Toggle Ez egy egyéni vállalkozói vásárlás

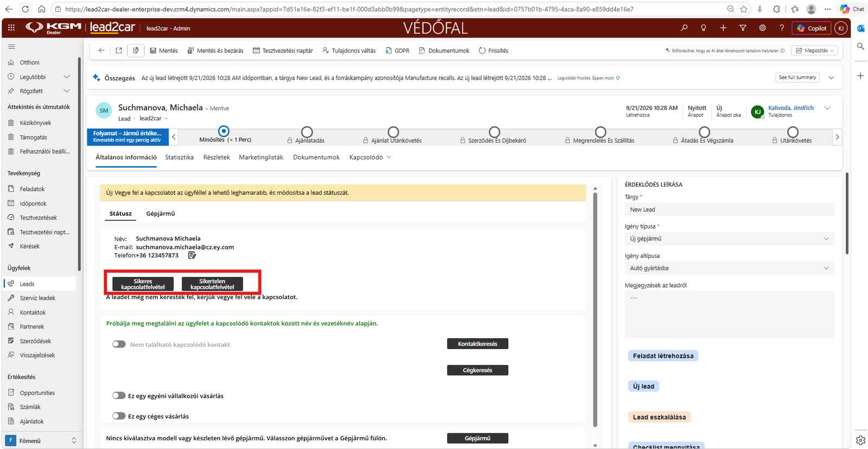click(x=119, y=396)
